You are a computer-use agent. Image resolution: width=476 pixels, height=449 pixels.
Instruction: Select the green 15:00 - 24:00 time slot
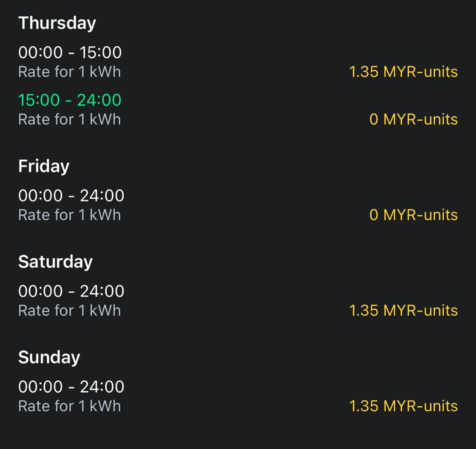pyautogui.click(x=70, y=100)
